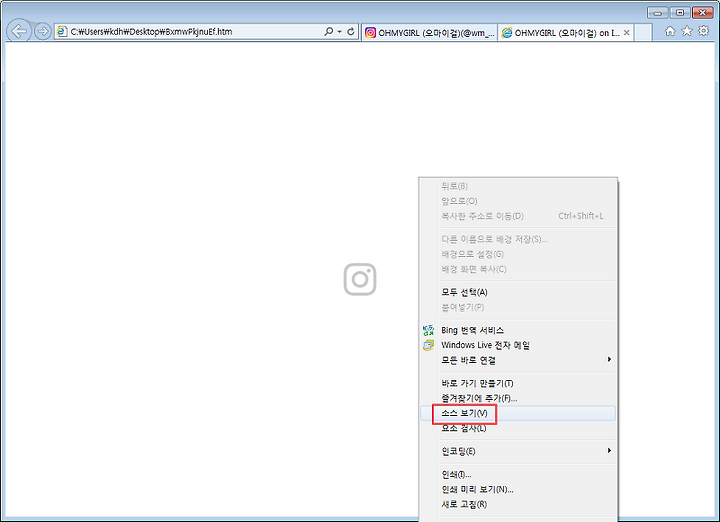Viewport: 720px width, 522px height.
Task: Refresh the page with the reload icon
Action: pyautogui.click(x=351, y=31)
